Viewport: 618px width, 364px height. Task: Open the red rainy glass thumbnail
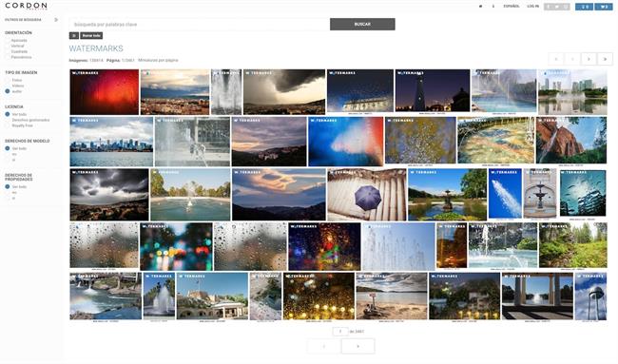point(105,92)
